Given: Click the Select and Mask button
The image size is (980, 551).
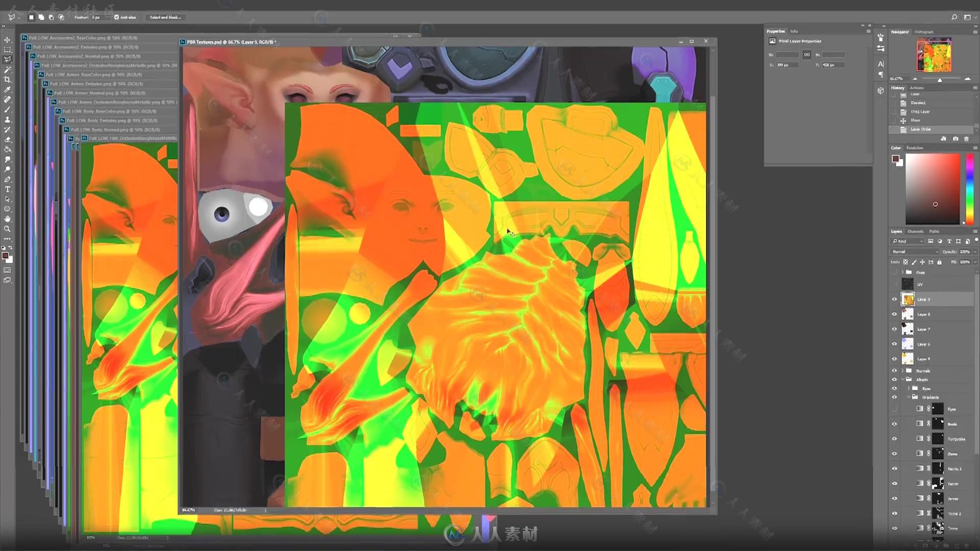Looking at the screenshot, I should point(165,17).
